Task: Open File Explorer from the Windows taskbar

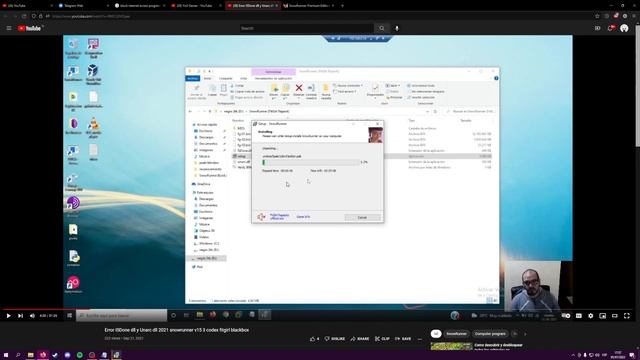Action: tap(31, 355)
